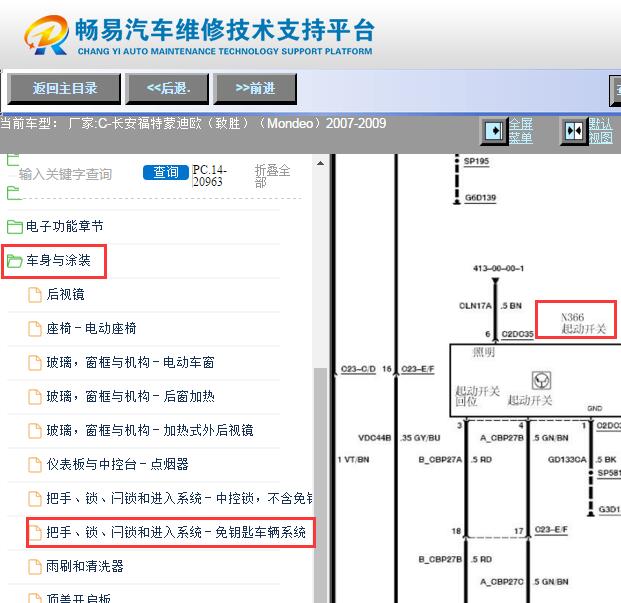Open 座椅－电动座椅 page
621x603 pixels.
pos(91,328)
